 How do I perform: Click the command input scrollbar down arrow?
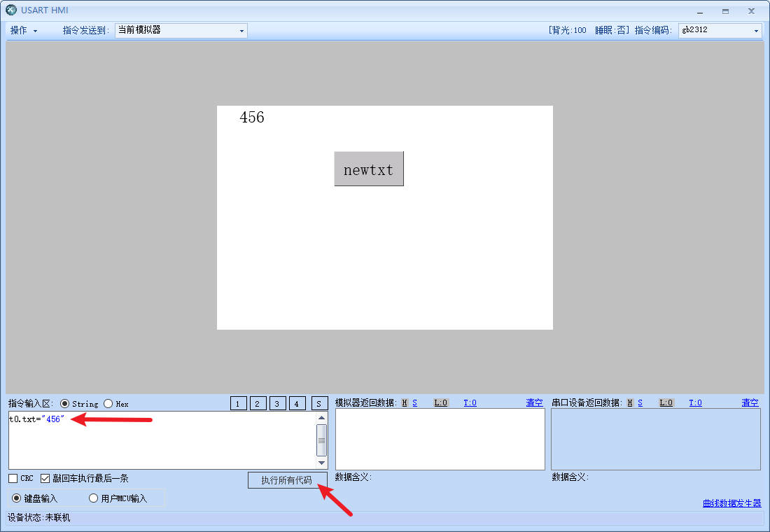[321, 463]
